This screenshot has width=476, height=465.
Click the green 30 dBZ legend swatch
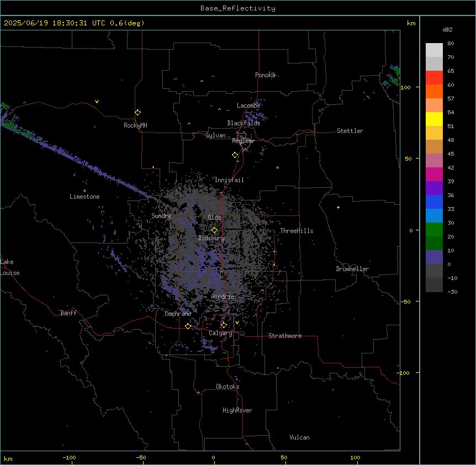[434, 230]
